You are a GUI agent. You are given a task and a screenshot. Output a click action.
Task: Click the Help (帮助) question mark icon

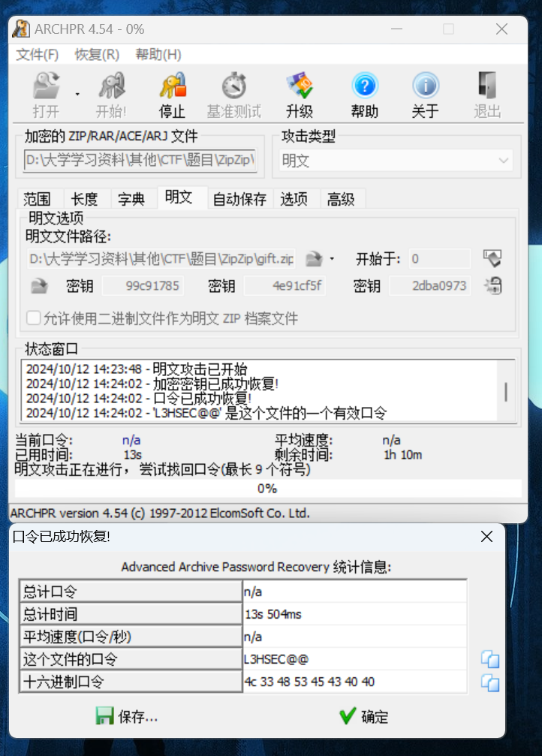click(x=364, y=86)
